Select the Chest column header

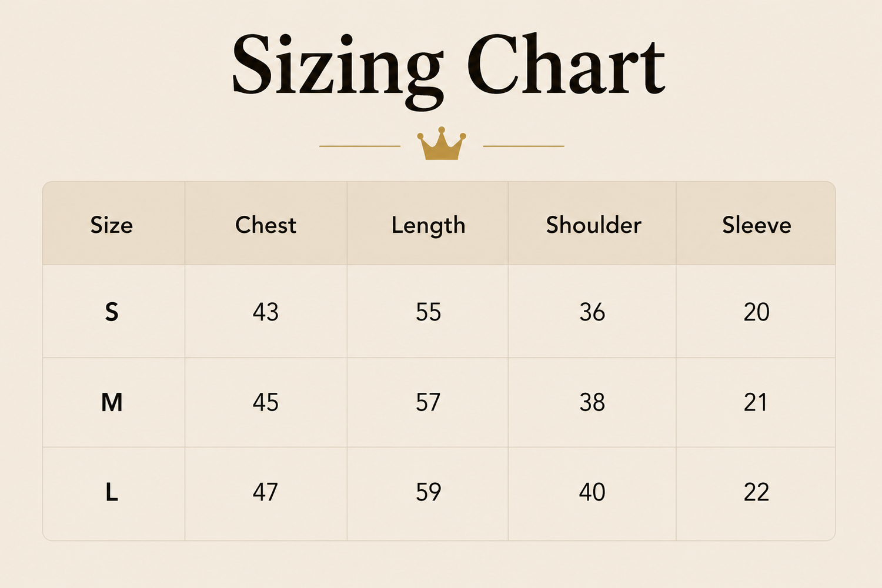266,225
